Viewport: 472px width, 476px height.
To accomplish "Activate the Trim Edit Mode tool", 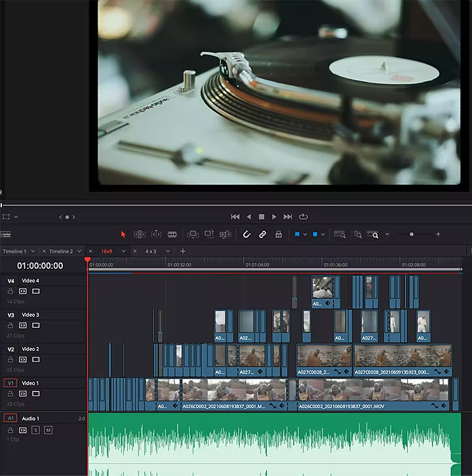I will pyautogui.click(x=140, y=234).
